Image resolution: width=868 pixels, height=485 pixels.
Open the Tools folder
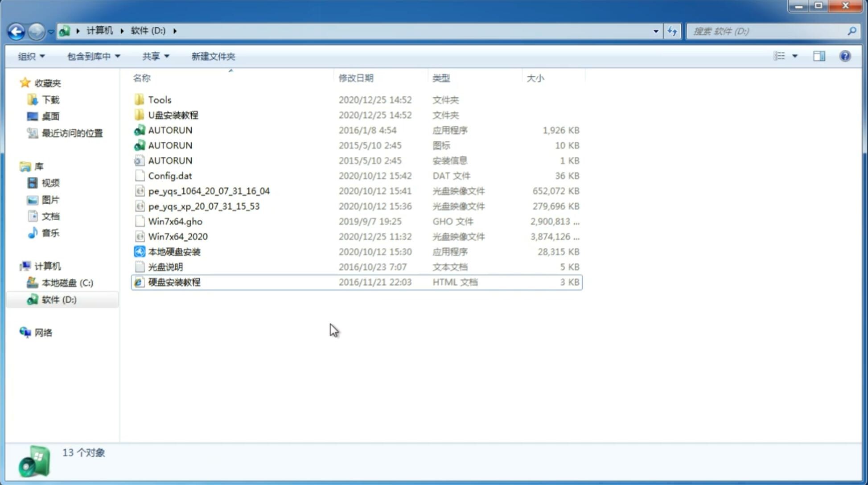click(159, 99)
